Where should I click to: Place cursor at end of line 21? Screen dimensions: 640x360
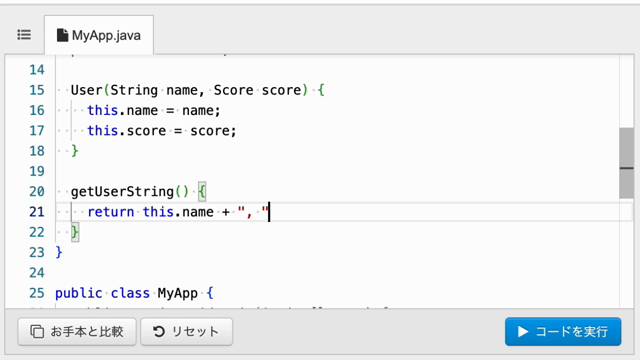269,212
